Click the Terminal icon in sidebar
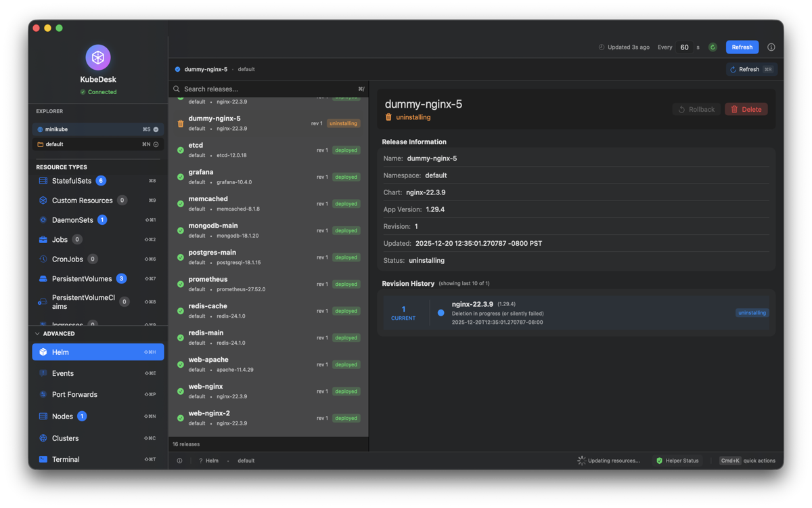 pos(43,459)
